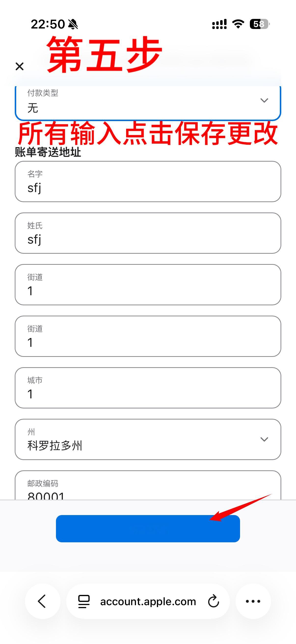The height and width of the screenshot is (644, 296).
Task: Open the tabs icon beside the URL
Action: click(x=84, y=601)
